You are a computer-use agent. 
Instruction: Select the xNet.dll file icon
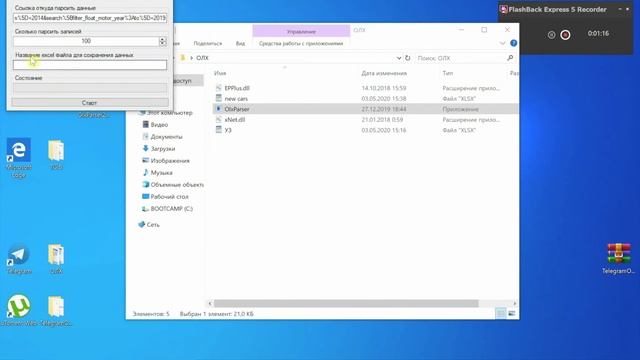pos(218,120)
